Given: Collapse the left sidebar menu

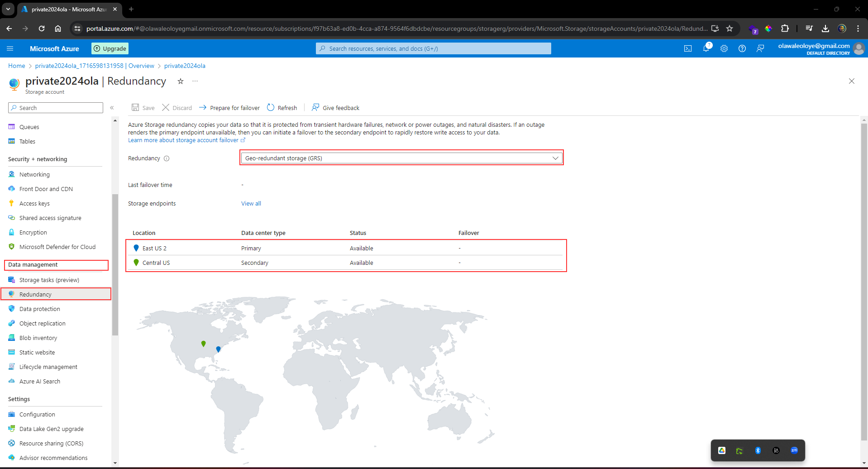Looking at the screenshot, I should 112,108.
